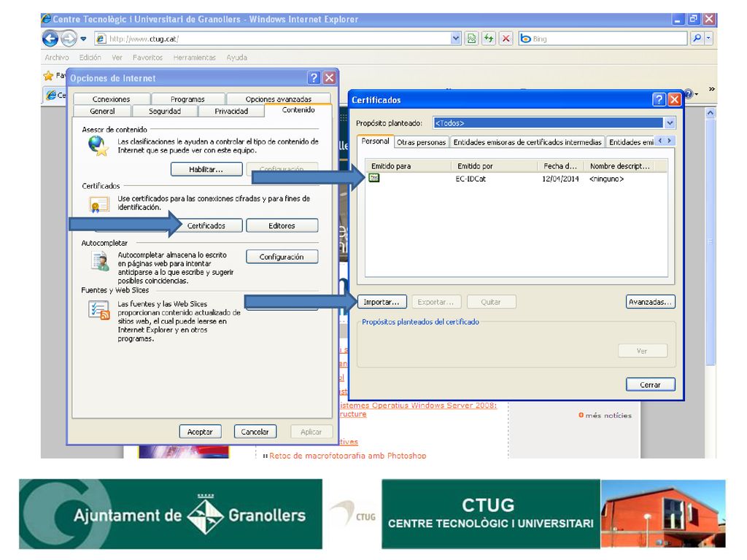747x560 pixels.
Task: Sort by Nombre descript... column header
Action: tap(620, 166)
